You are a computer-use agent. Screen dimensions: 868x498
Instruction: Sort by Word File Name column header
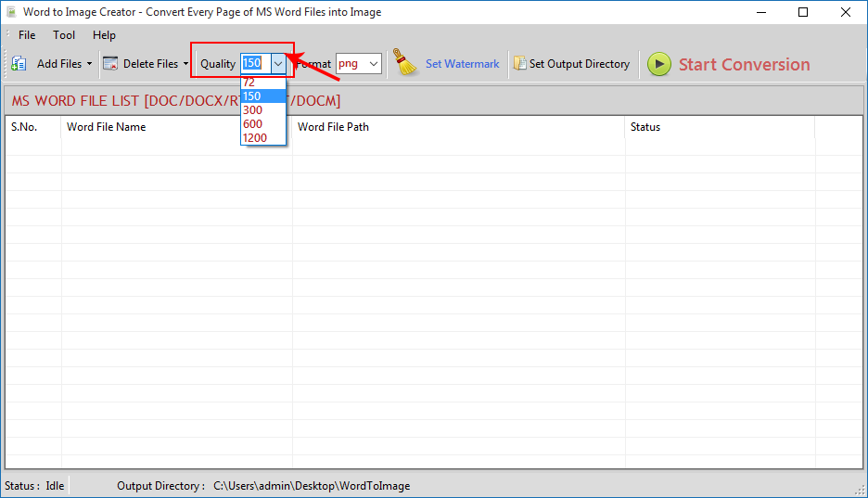coord(176,127)
